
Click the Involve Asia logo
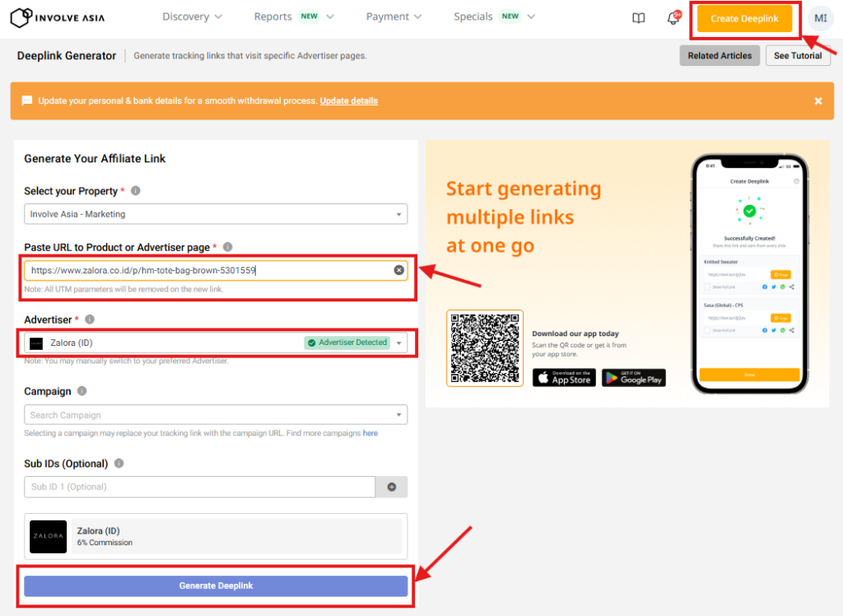tap(57, 17)
